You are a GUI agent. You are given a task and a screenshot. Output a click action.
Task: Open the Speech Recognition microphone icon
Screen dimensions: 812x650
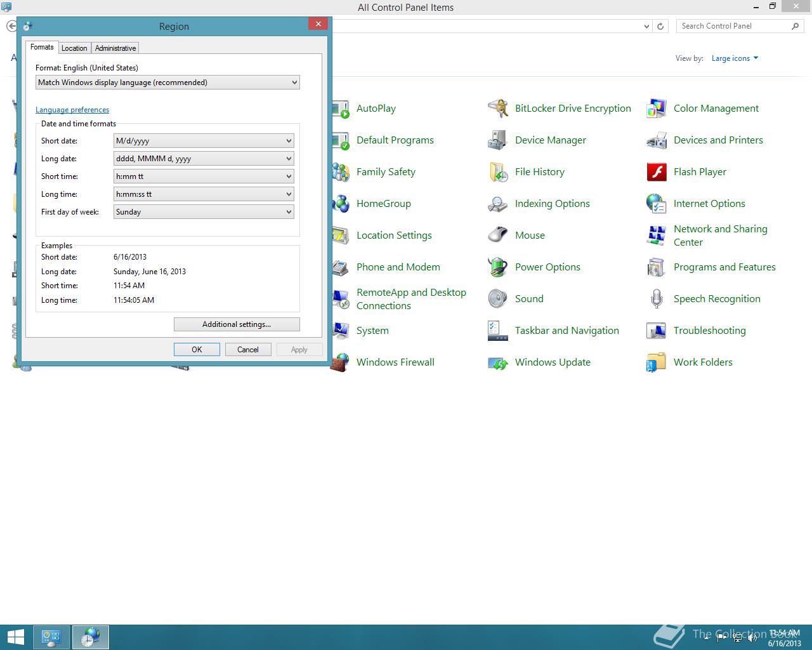pyautogui.click(x=657, y=299)
